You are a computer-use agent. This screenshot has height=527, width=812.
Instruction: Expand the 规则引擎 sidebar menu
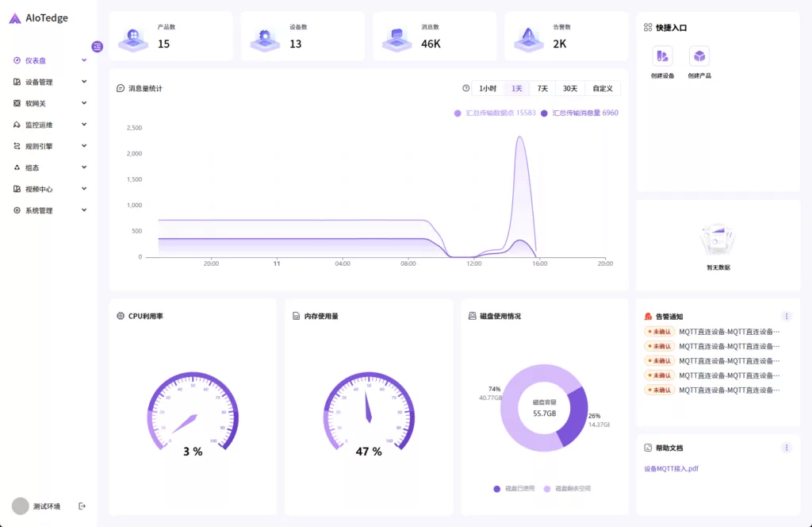click(x=50, y=146)
